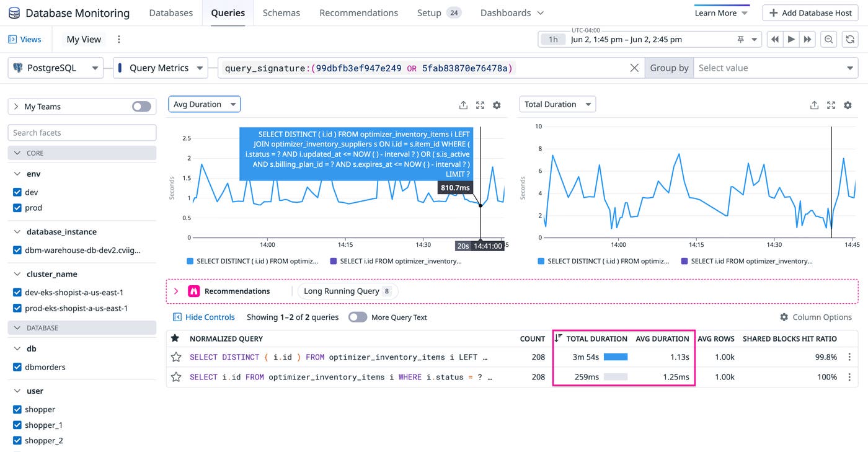Switch to the Recommendations tab
This screenshot has width=868, height=452.
pos(359,13)
